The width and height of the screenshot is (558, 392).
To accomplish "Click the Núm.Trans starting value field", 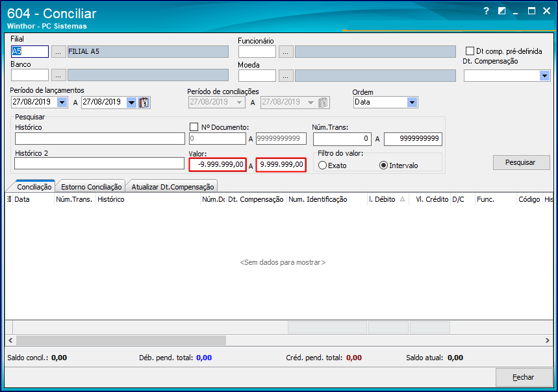I will [342, 139].
